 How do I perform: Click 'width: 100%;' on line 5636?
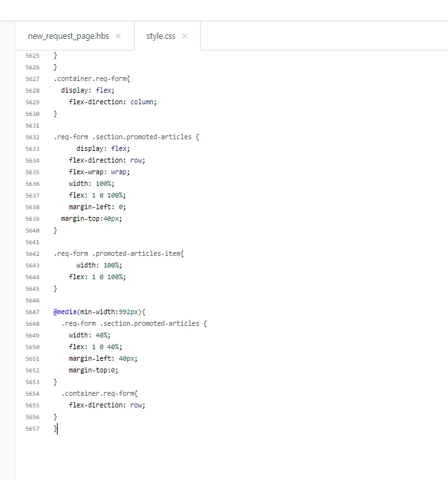[91, 183]
